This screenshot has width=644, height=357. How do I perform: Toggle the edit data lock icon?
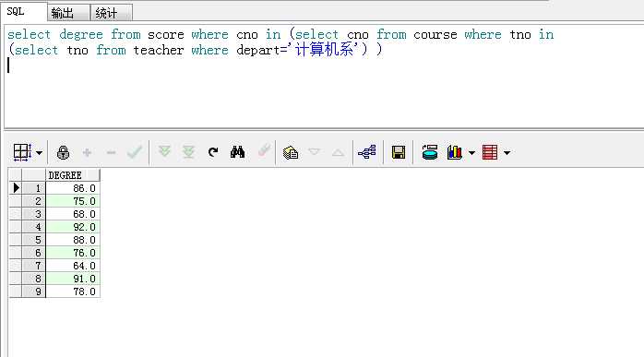point(63,152)
